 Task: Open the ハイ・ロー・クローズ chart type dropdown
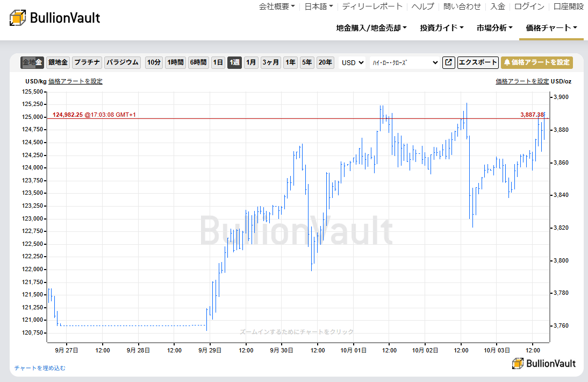click(405, 62)
